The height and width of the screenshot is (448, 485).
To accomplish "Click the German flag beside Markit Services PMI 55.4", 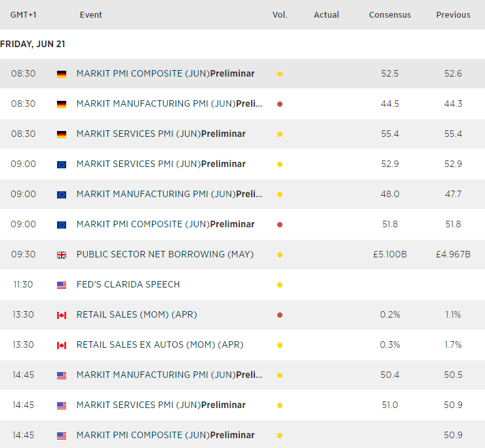I will tap(62, 134).
